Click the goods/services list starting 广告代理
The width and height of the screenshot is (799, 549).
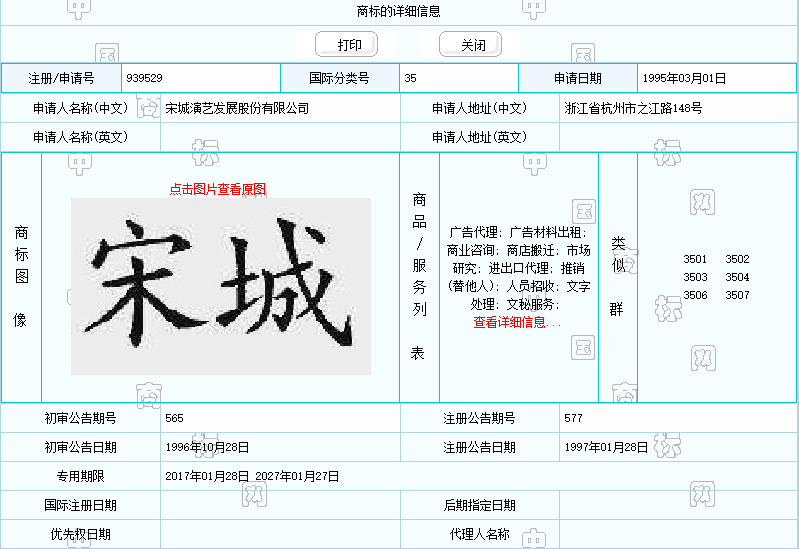coord(519,268)
